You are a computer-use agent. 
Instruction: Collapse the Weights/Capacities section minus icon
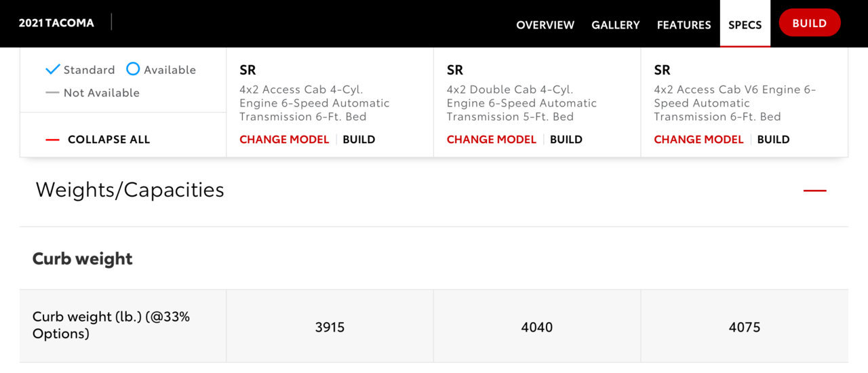tap(814, 191)
